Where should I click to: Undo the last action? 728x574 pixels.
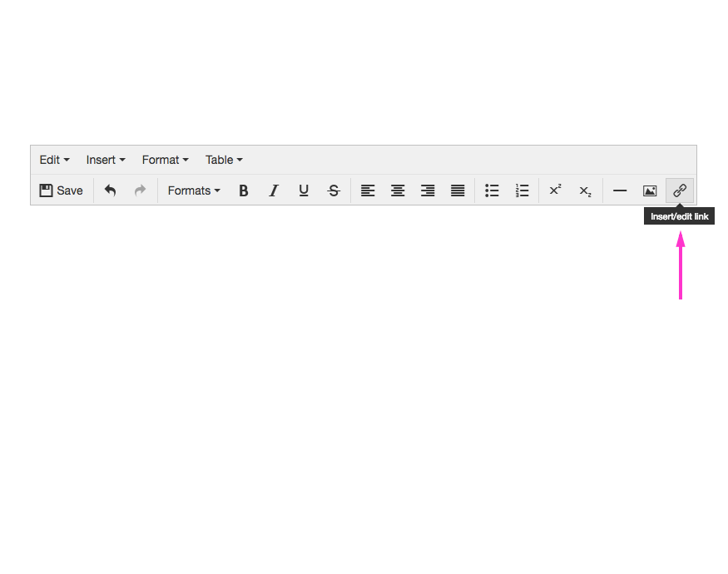coord(110,191)
